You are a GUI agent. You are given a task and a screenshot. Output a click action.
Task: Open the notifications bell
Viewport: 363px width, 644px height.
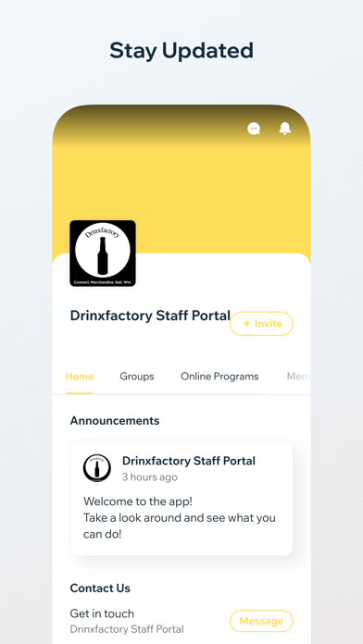(285, 128)
